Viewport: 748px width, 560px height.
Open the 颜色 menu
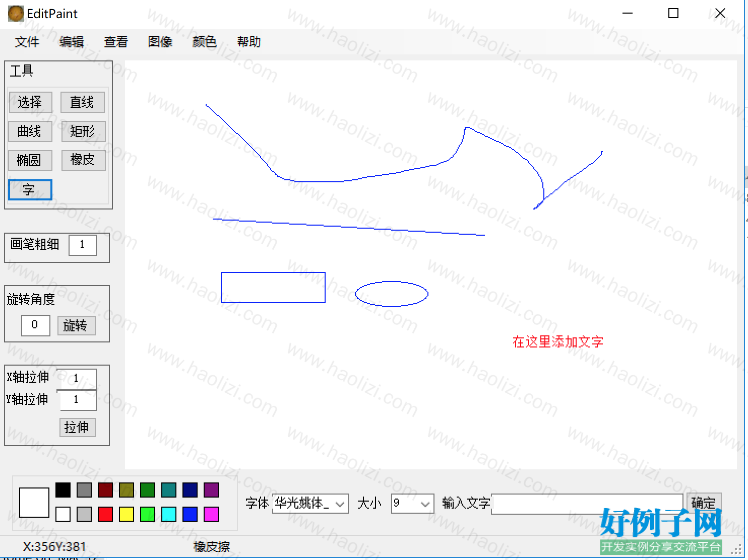pos(205,42)
